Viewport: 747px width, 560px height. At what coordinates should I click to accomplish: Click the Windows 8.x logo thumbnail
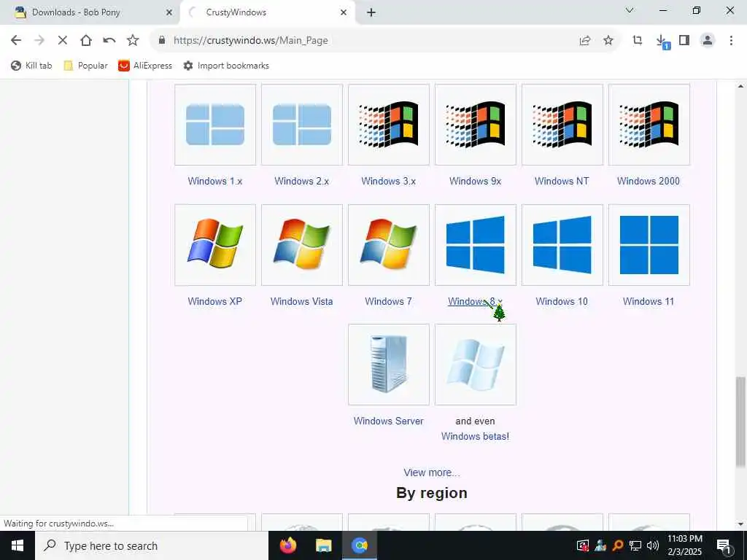pyautogui.click(x=476, y=245)
